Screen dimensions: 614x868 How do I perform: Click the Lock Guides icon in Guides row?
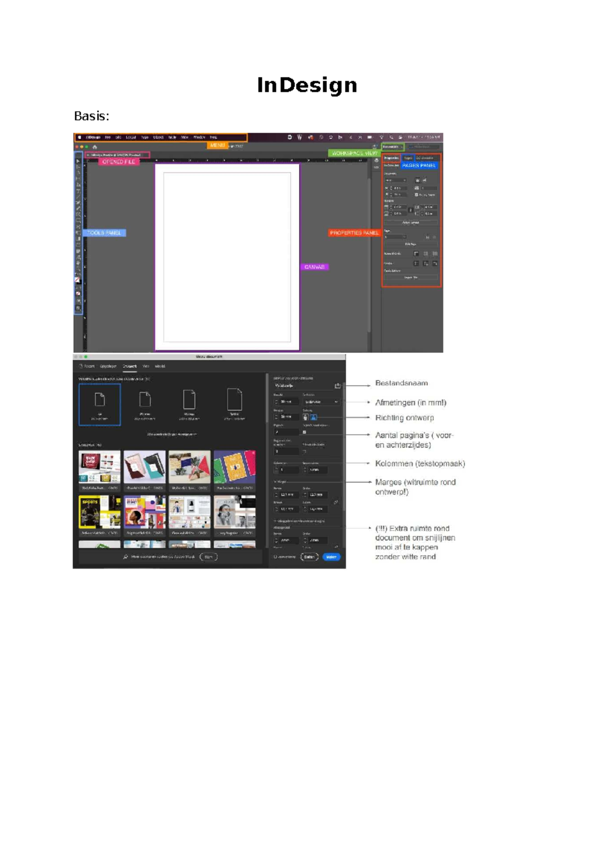(x=426, y=264)
